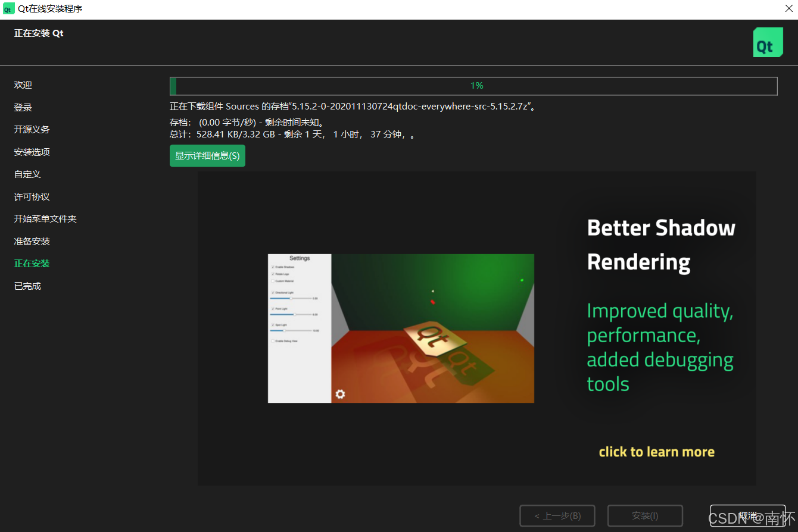Click the < 上一步(B) button

pos(557,516)
